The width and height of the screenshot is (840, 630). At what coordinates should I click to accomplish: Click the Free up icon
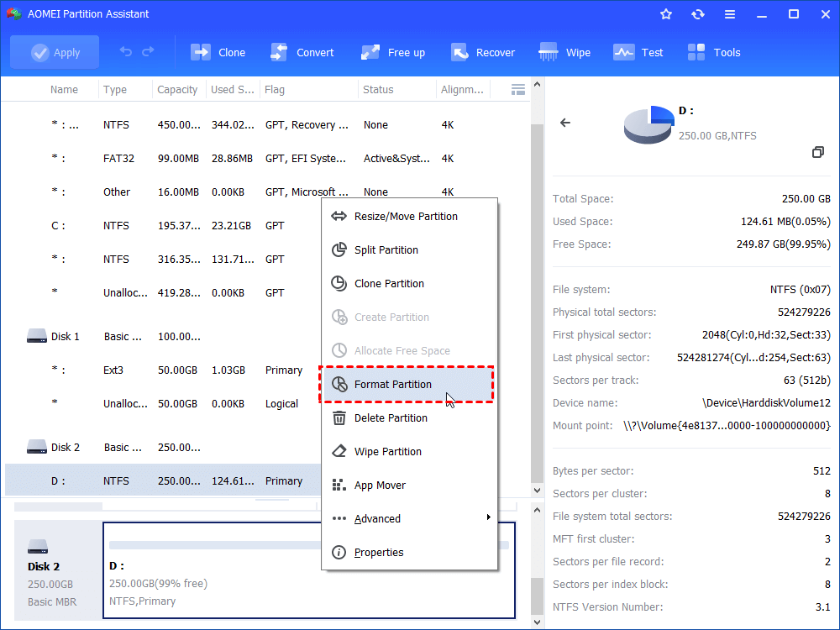tap(371, 52)
